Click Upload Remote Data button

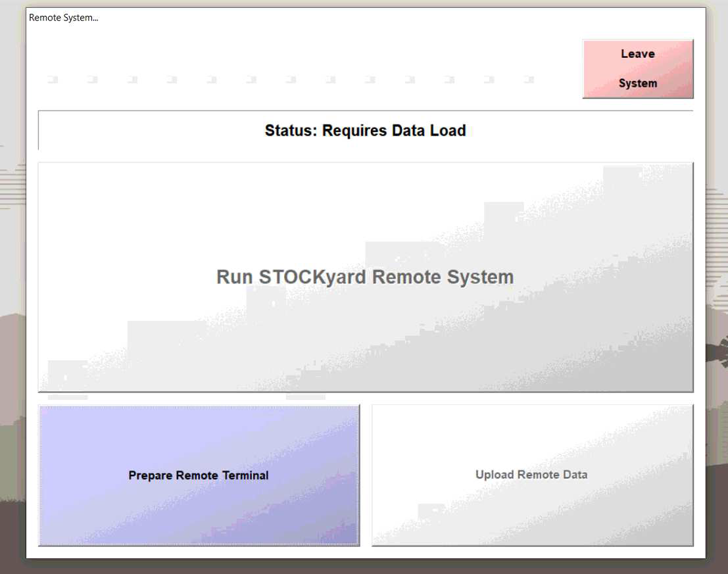(532, 475)
